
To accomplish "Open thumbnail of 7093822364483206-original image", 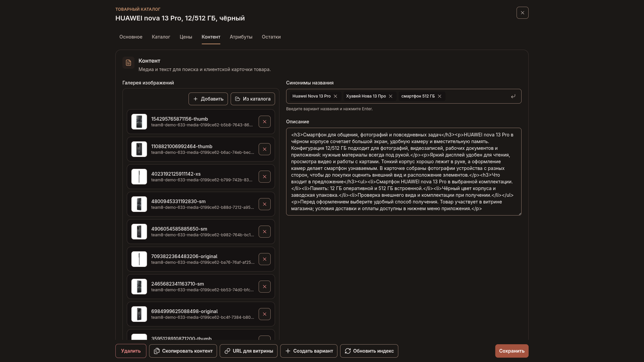I will click(x=139, y=259).
